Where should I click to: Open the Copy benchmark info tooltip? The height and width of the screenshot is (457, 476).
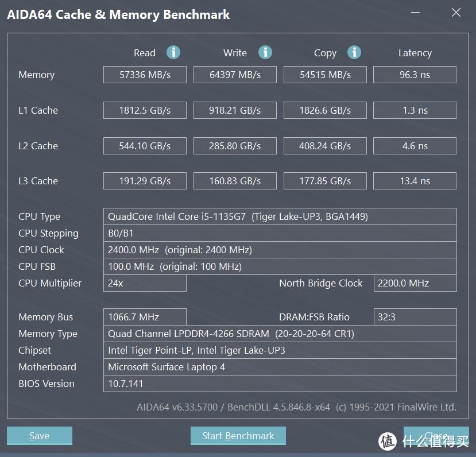pos(354,52)
